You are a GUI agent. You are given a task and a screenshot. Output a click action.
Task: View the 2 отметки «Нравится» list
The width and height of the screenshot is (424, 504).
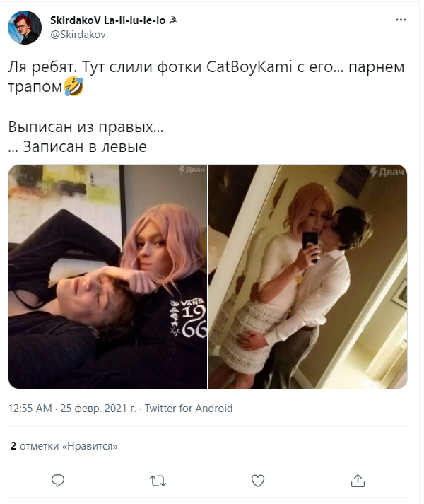pos(64,446)
